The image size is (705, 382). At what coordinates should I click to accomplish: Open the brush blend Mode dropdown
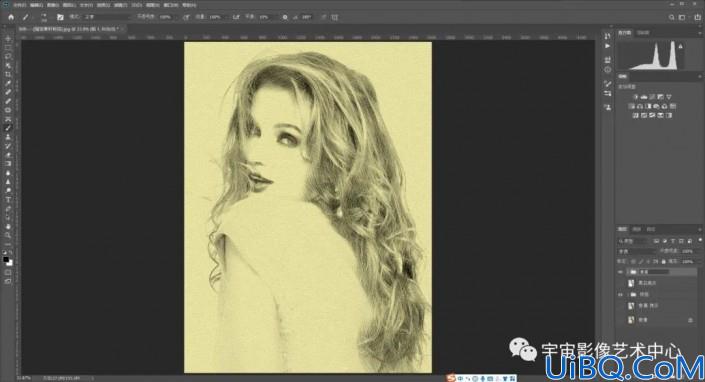[x=107, y=17]
